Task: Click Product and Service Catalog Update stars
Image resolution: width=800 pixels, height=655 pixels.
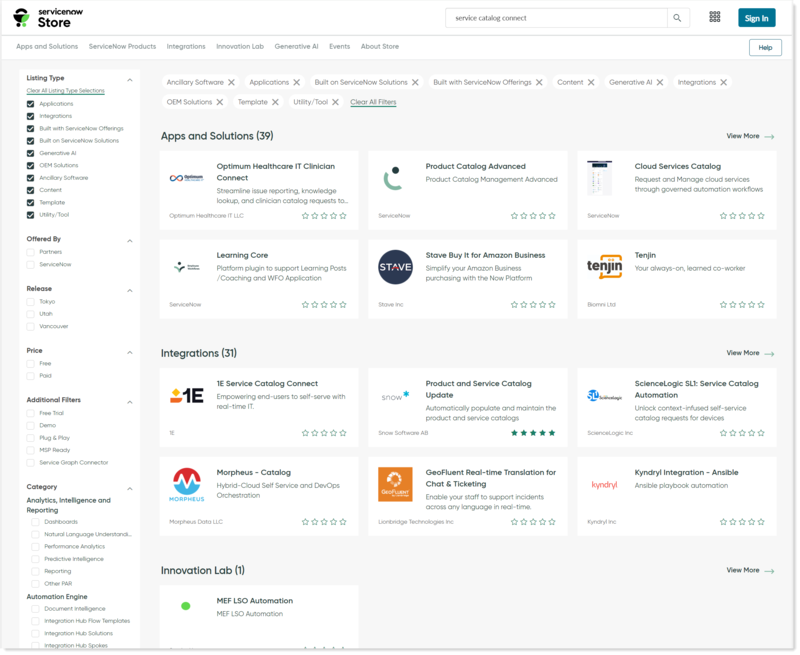Action: tap(534, 434)
